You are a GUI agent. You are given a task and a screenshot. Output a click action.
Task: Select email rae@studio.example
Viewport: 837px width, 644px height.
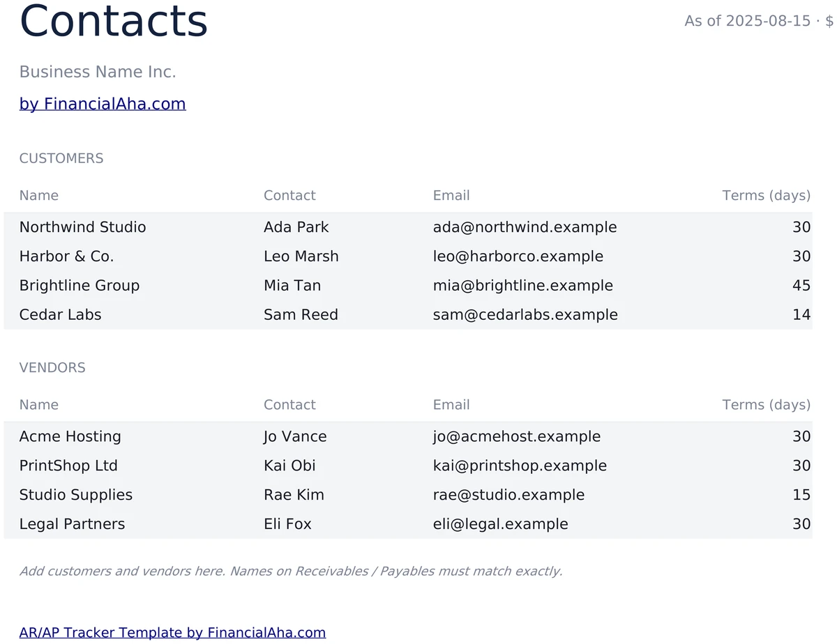tap(509, 495)
